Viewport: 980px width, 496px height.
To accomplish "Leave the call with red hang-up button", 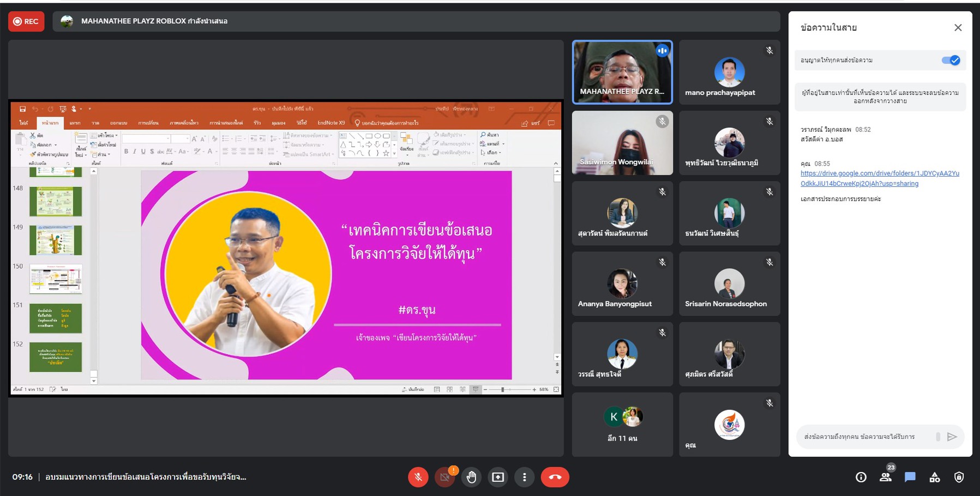I will pos(555,477).
